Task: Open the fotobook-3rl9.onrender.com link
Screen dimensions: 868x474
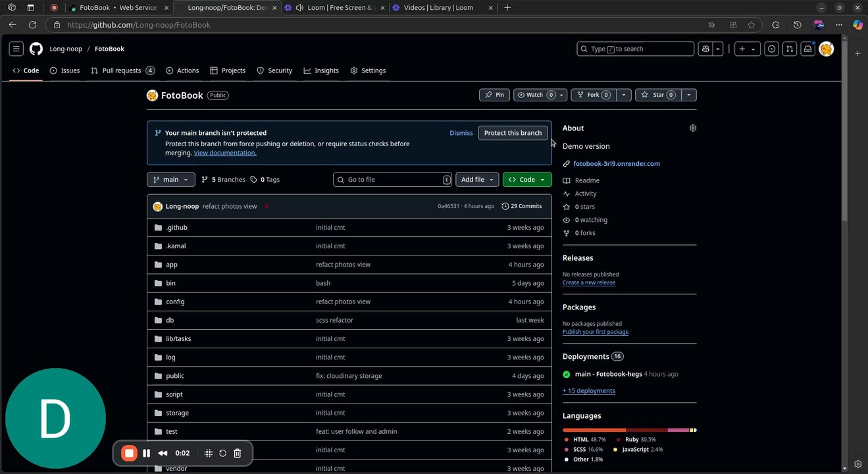Action: [x=617, y=164]
